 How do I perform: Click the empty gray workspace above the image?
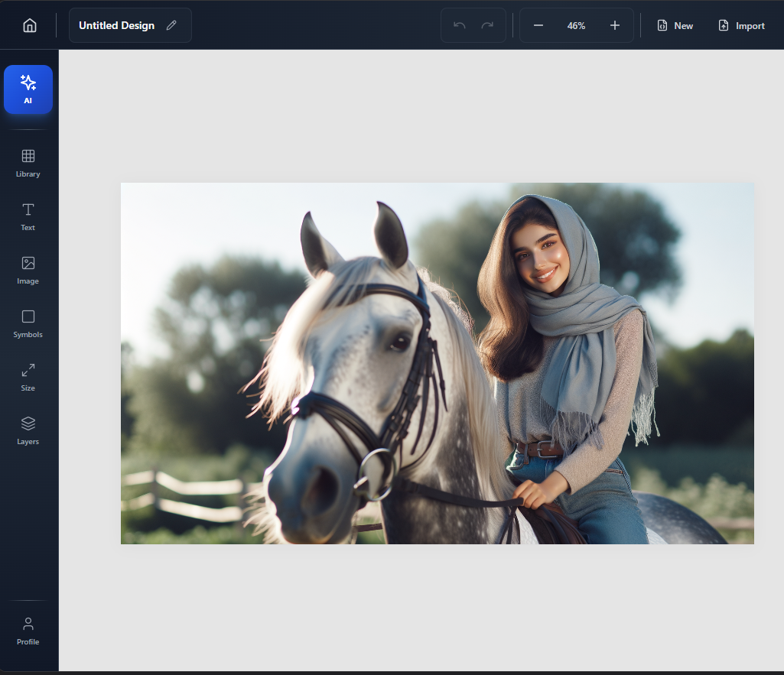[x=421, y=115]
